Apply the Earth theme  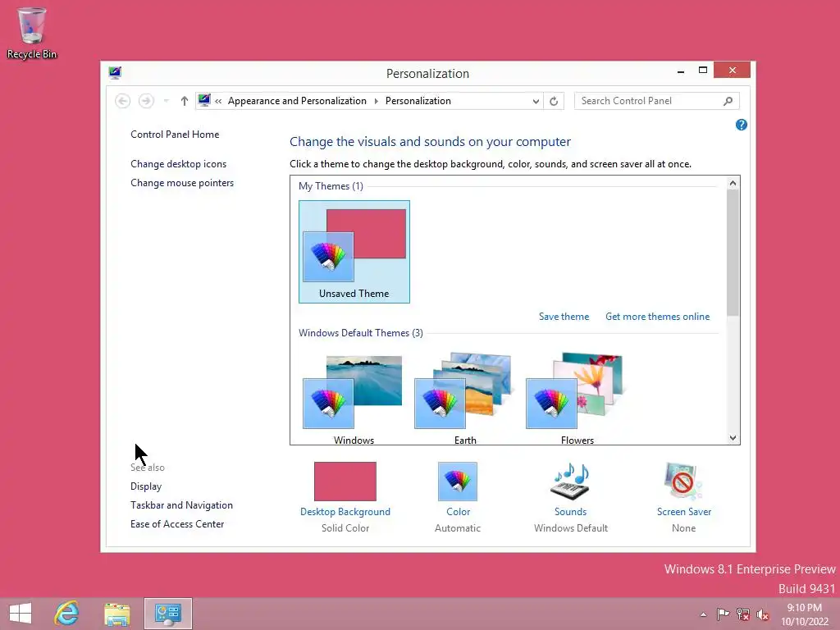[x=465, y=399]
